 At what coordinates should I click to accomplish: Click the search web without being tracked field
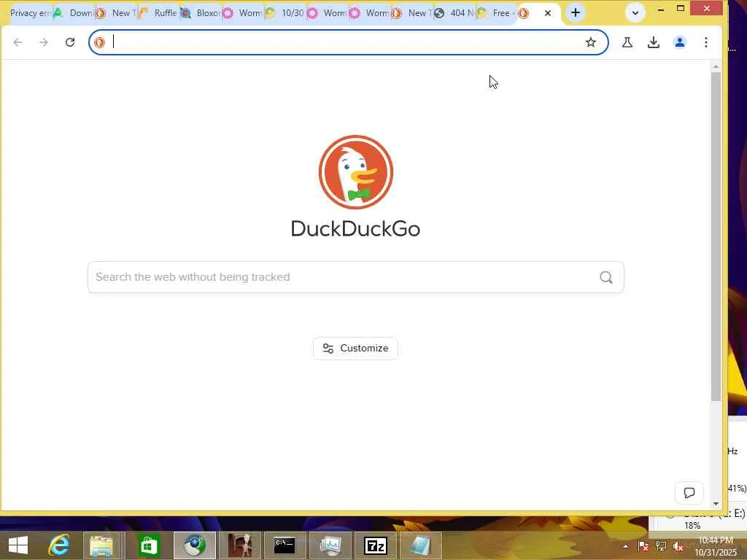click(x=356, y=277)
